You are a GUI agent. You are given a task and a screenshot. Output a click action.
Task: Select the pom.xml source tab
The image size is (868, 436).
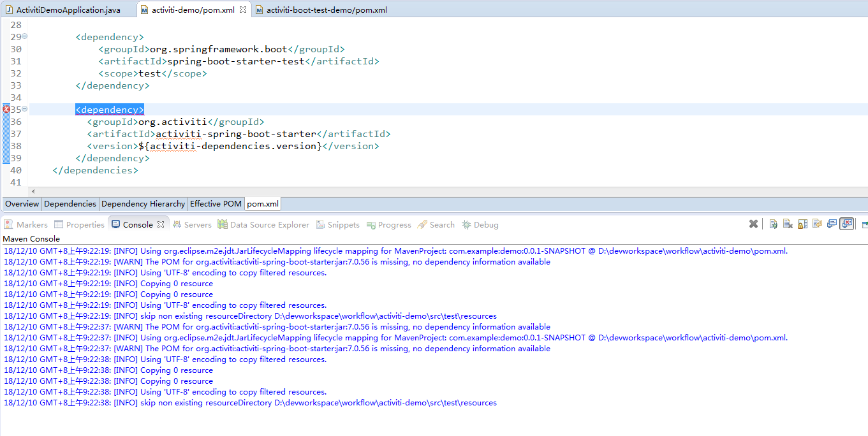pyautogui.click(x=263, y=204)
